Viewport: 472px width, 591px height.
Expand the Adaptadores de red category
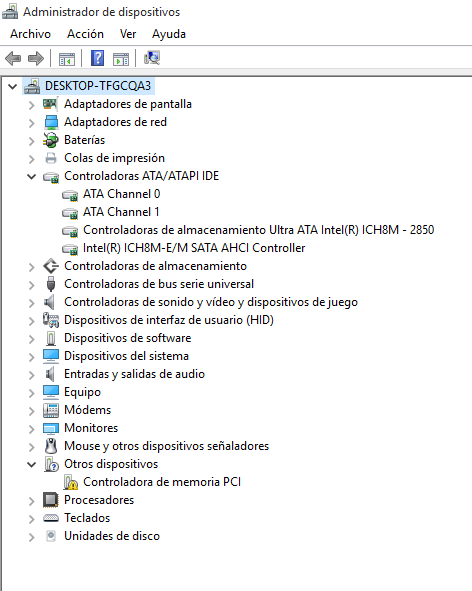(32, 123)
